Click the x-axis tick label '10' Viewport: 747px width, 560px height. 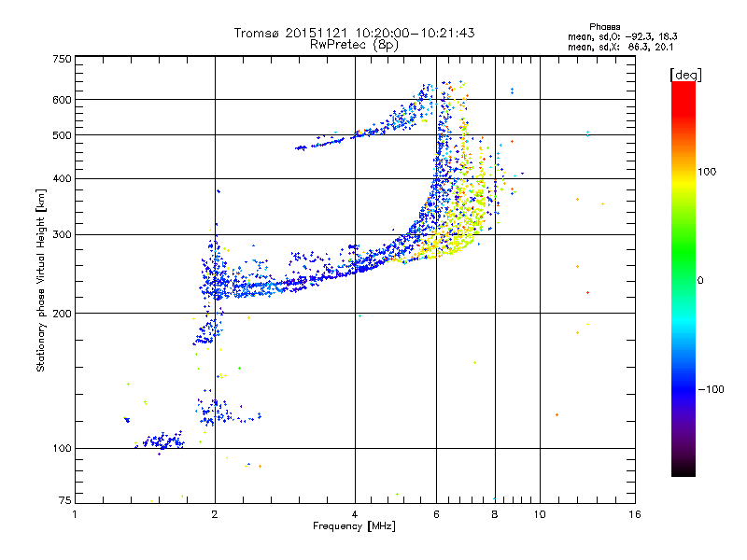click(540, 514)
